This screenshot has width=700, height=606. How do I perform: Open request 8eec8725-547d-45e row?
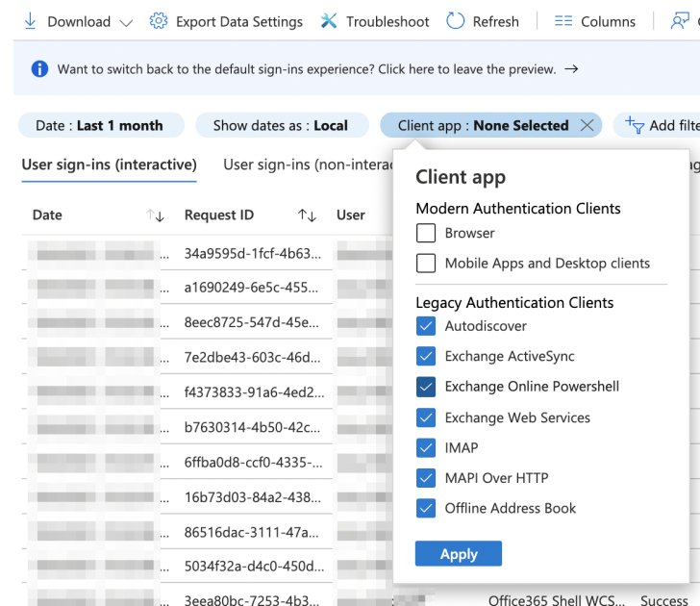[252, 322]
